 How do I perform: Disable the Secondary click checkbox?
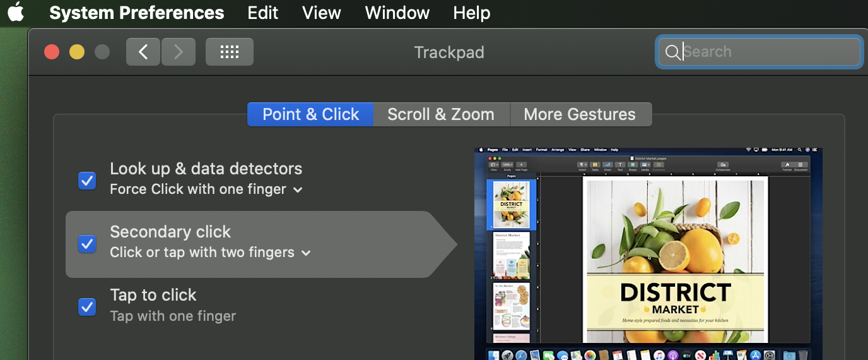(x=87, y=244)
